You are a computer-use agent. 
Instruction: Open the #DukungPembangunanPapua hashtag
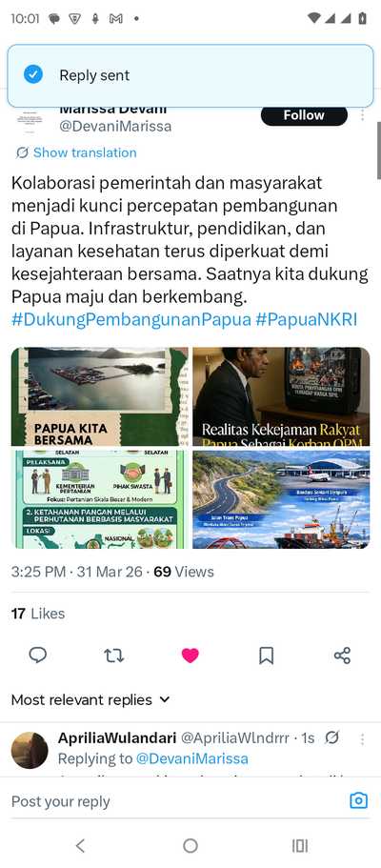tap(131, 320)
